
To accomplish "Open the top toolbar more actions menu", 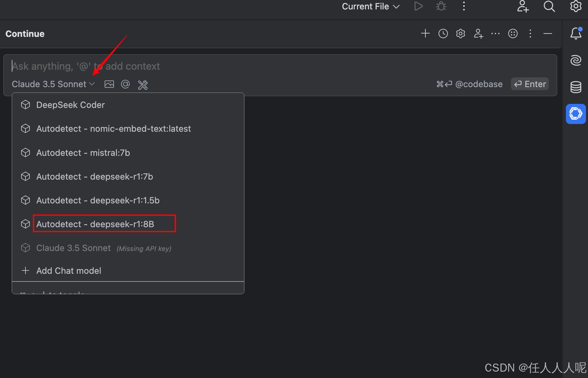I will [464, 6].
